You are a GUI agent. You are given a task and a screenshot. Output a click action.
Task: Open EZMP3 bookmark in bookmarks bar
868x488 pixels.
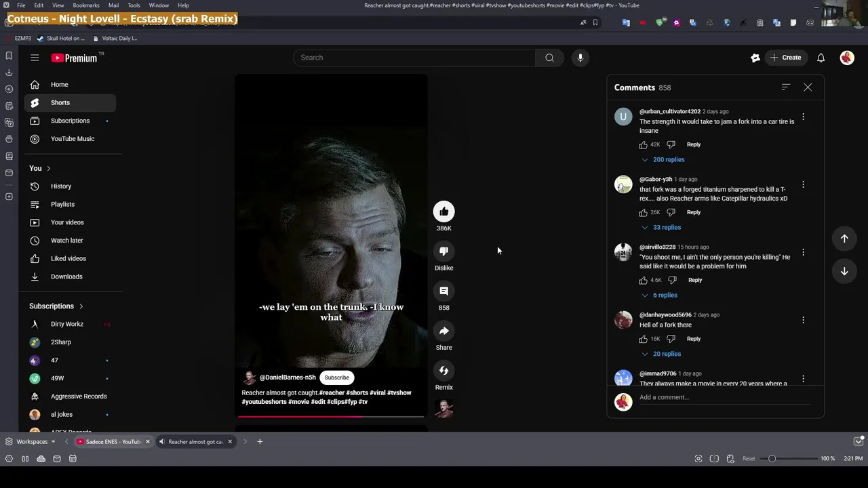click(19, 39)
